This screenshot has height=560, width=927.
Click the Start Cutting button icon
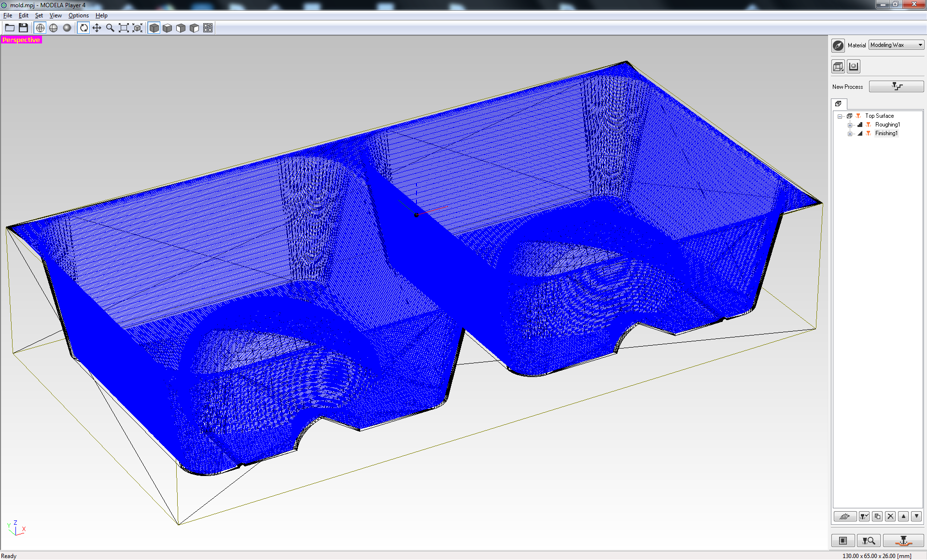[x=903, y=541]
